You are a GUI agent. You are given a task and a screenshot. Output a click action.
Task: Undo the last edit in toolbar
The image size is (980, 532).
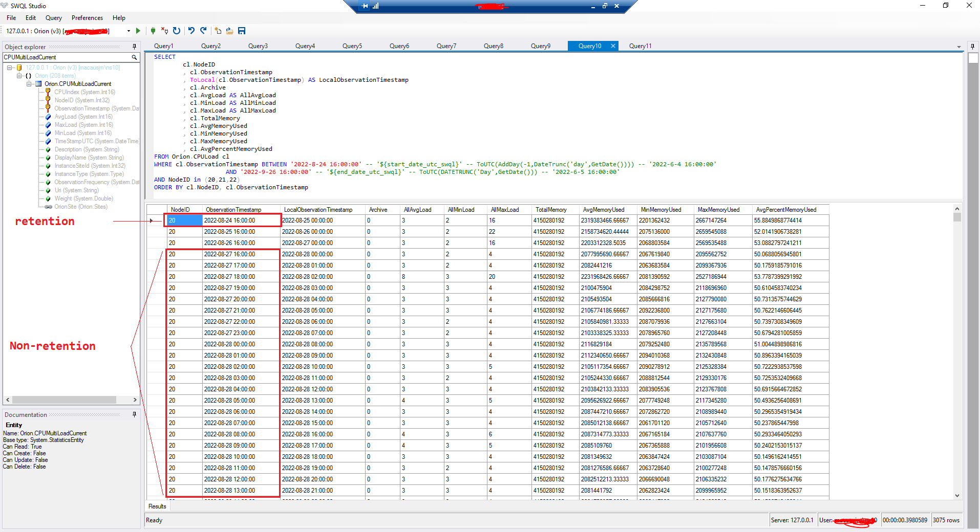[x=191, y=31]
